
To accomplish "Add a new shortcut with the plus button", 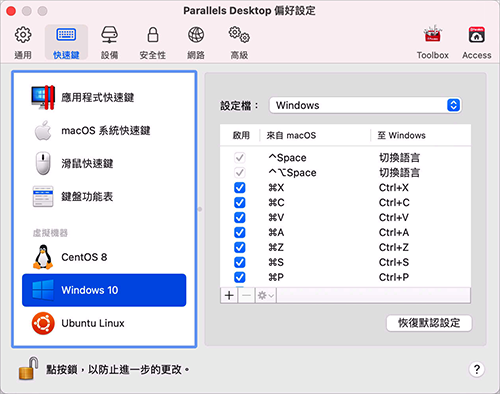I will click(x=229, y=295).
